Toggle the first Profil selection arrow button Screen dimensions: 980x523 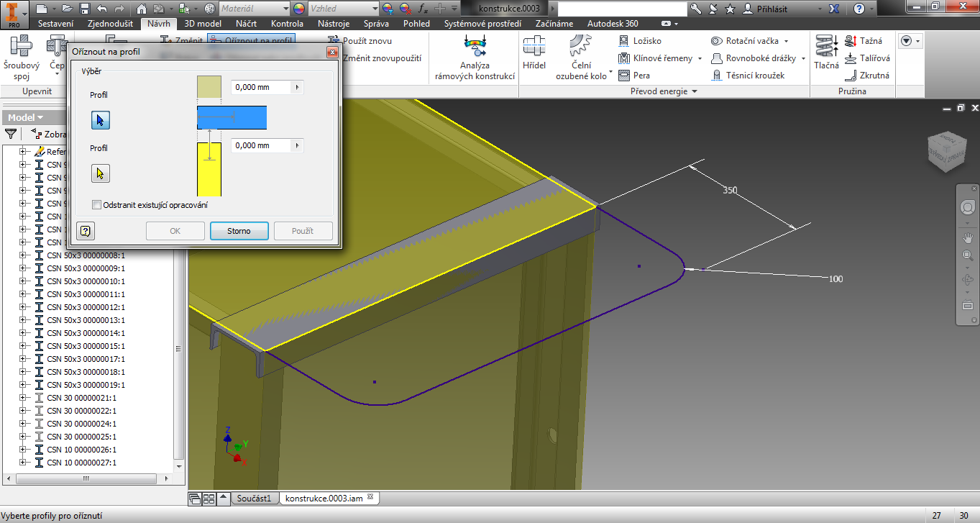(101, 120)
